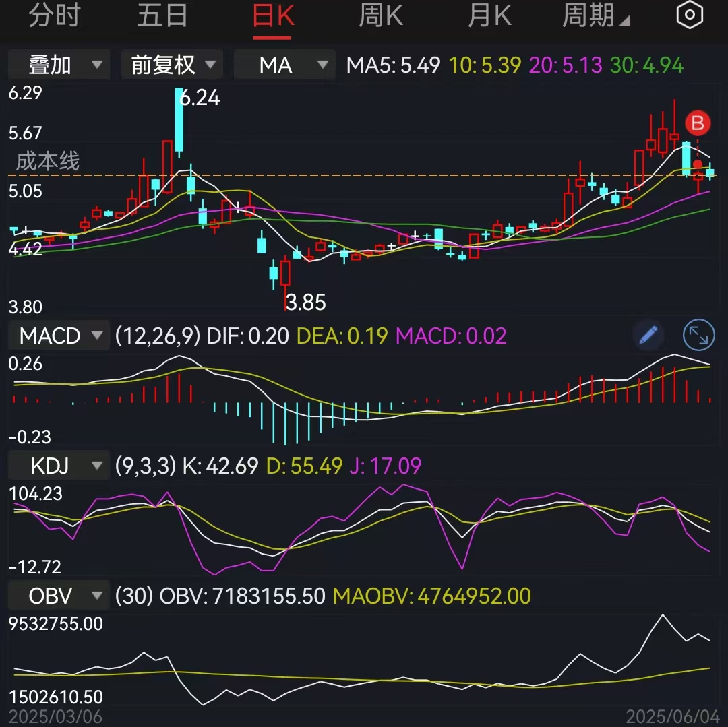Viewport: 728px width, 727px height.
Task: Change indicator via the MACD dropdown
Action: pyautogui.click(x=58, y=335)
